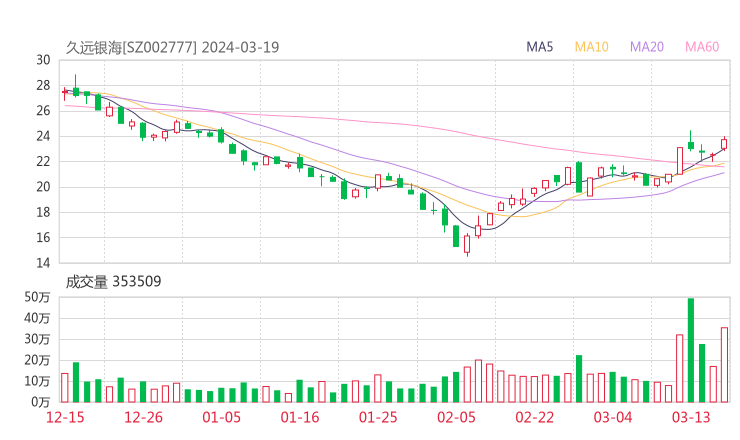Click the chart title 久远银海[SZ002777] 2024-03-19
Viewport: 740px width, 440px height.
(172, 47)
